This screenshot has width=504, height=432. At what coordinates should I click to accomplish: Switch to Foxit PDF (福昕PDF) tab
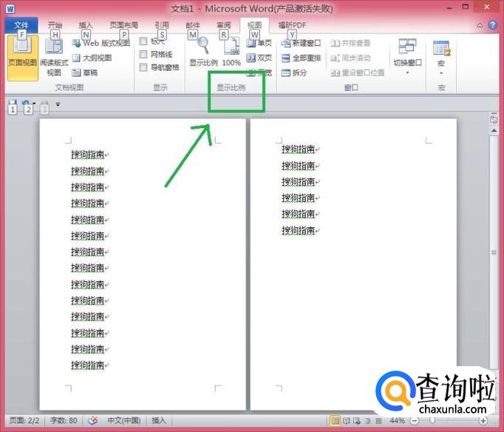[292, 25]
